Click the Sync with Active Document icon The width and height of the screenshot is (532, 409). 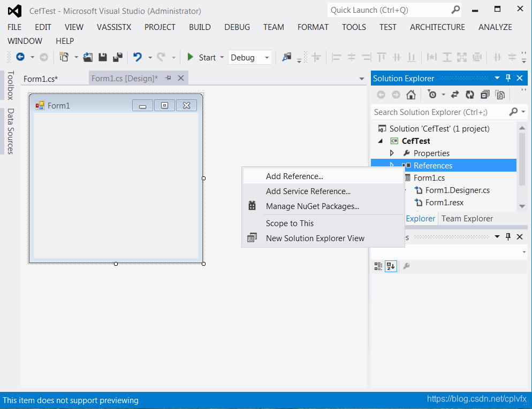click(456, 95)
